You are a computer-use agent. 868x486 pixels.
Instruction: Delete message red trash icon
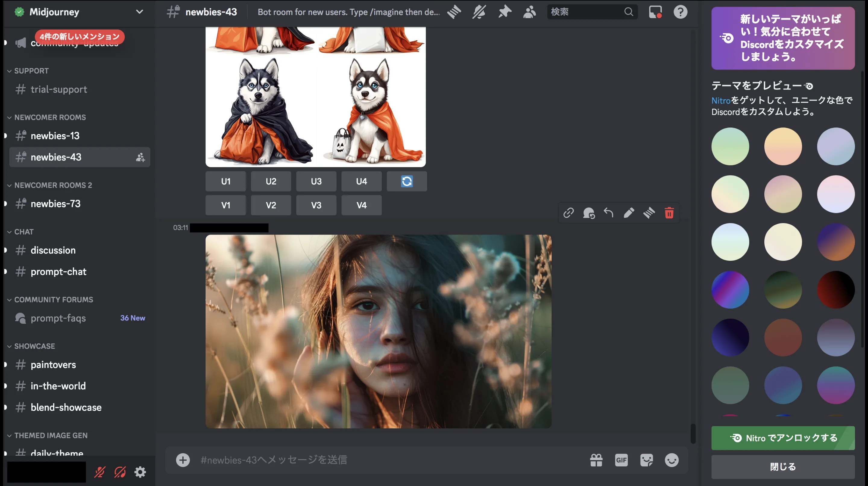point(669,213)
